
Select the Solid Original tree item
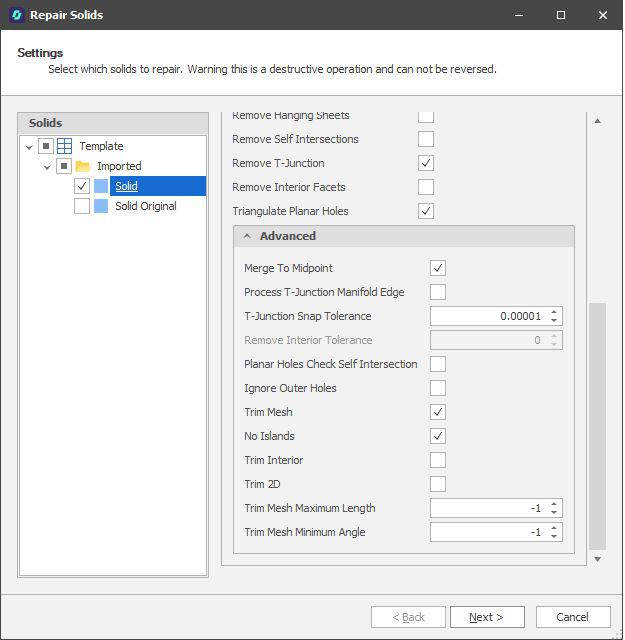(146, 206)
